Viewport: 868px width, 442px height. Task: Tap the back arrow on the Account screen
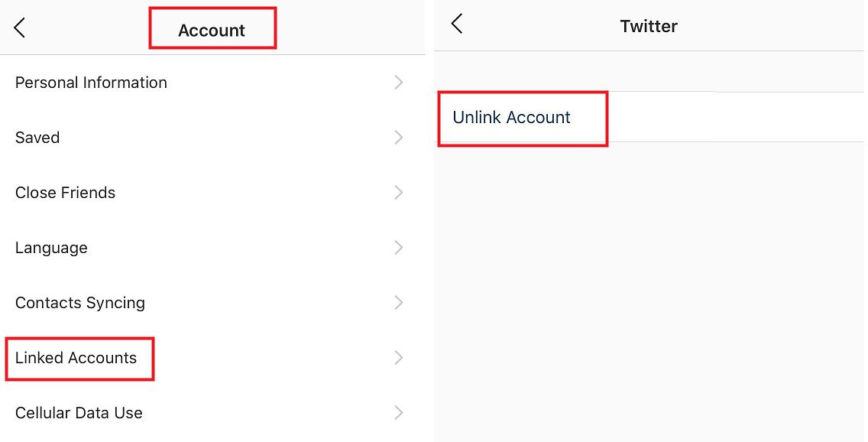(18, 28)
